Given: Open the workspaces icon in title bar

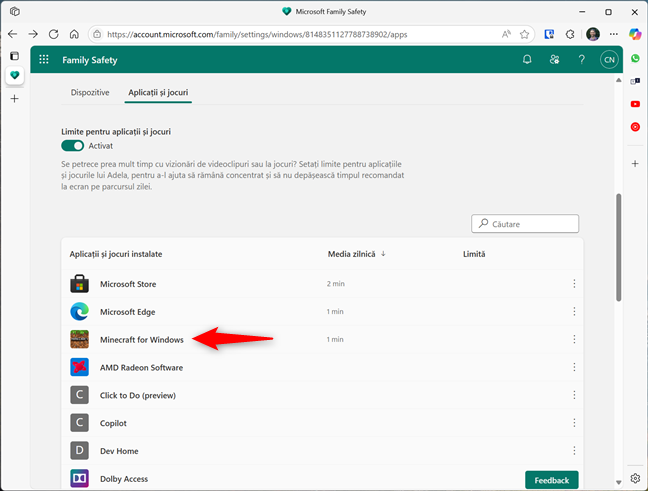Looking at the screenshot, I should (x=15, y=12).
